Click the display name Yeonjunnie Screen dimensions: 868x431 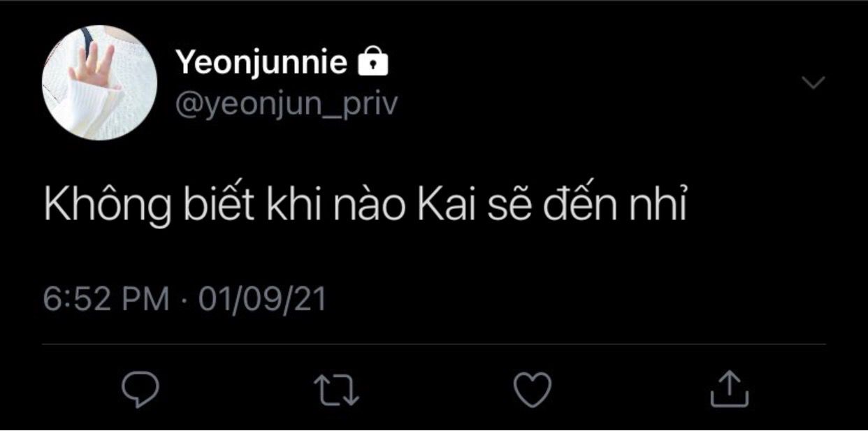pyautogui.click(x=261, y=64)
